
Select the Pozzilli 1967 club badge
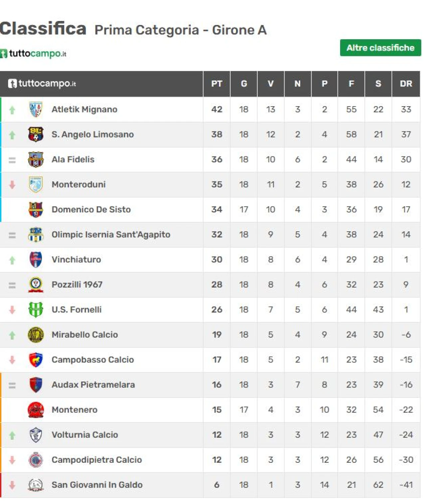tap(36, 285)
